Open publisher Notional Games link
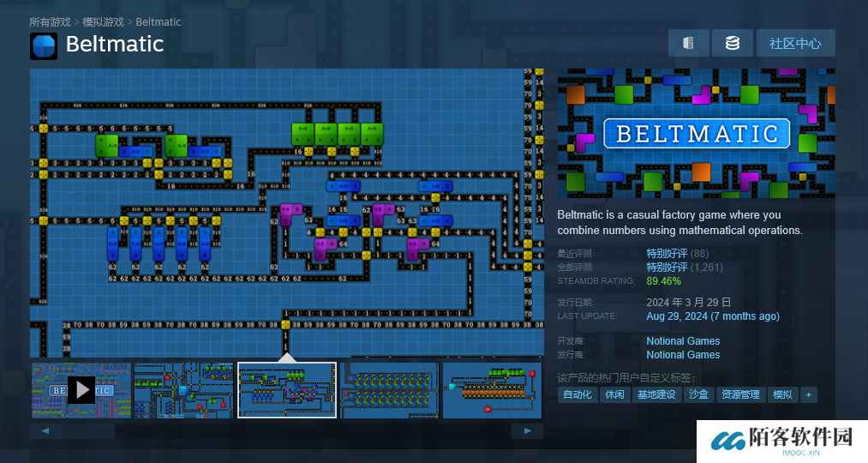This screenshot has height=463, width=868. tap(683, 355)
